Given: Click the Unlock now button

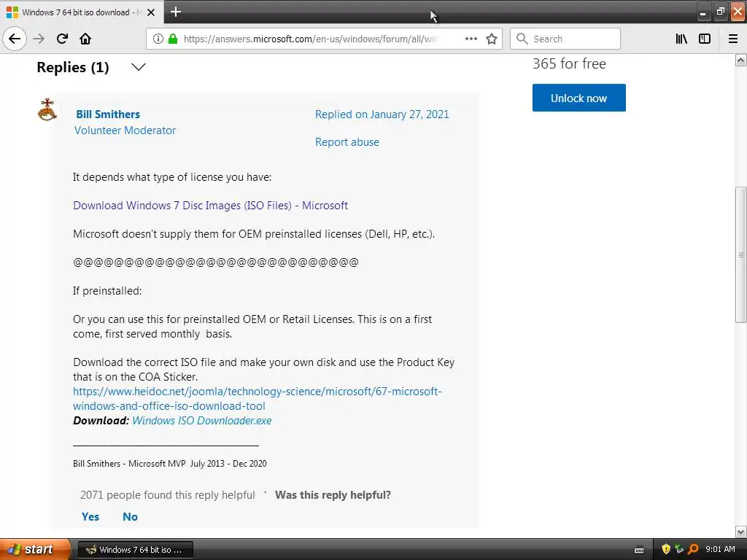Looking at the screenshot, I should [578, 98].
